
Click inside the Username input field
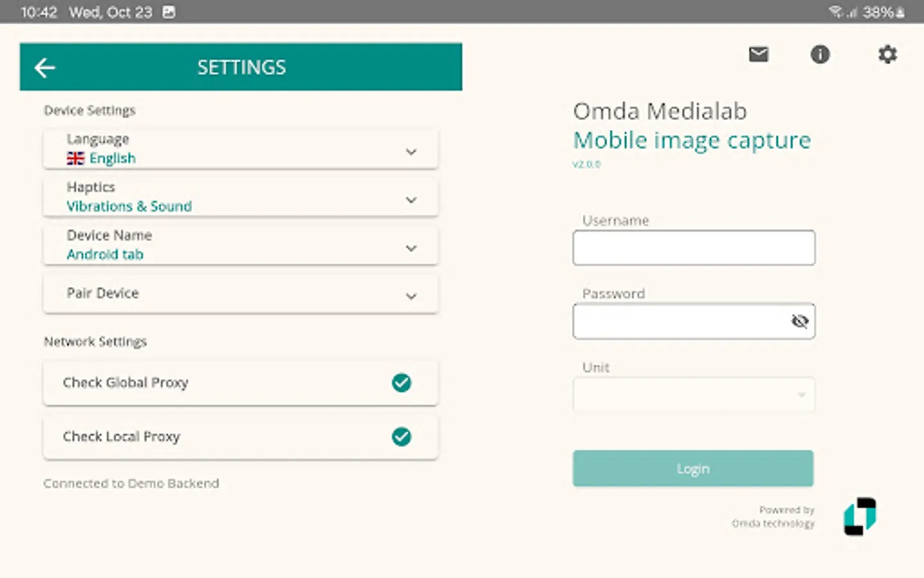[694, 248]
